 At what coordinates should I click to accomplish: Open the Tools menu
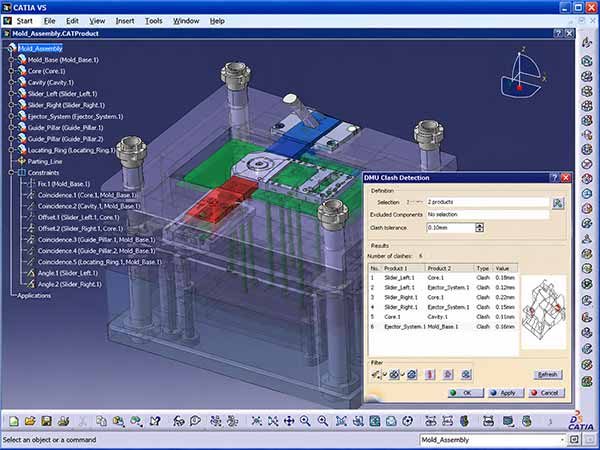coord(153,21)
